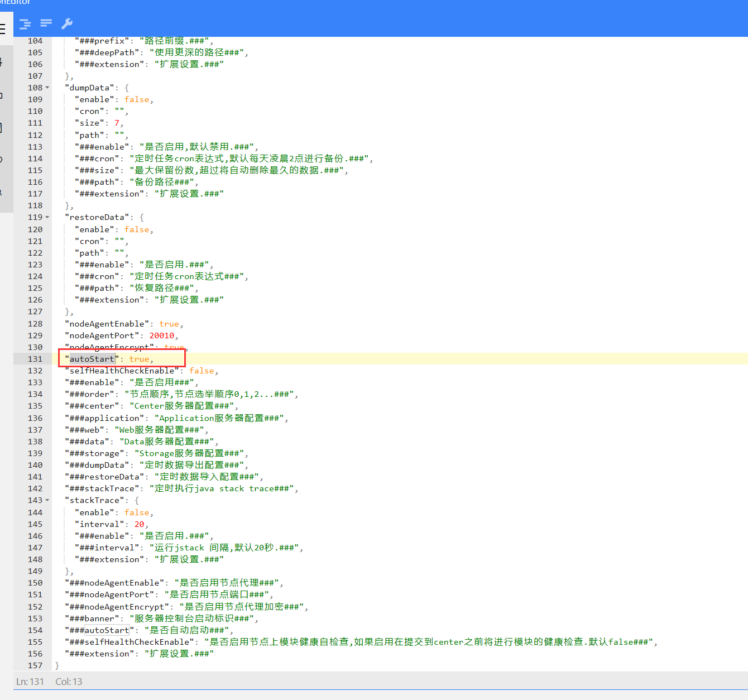Click the "###autoStart" key on line 154
The height and width of the screenshot is (700, 748).
(x=100, y=630)
